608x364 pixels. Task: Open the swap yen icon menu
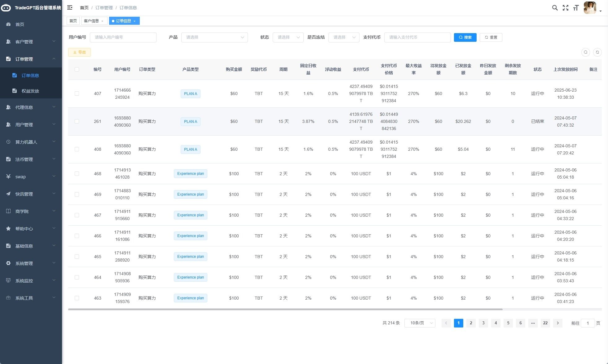8,177
